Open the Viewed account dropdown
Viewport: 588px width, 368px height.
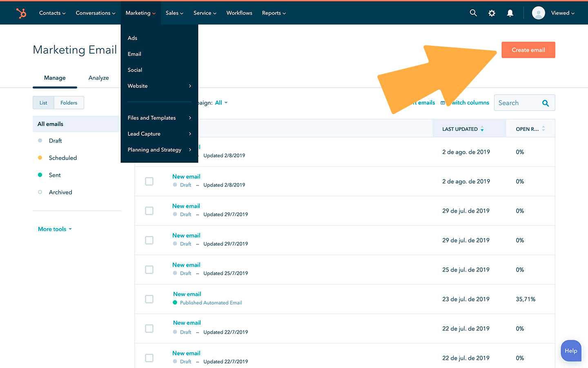(x=563, y=13)
